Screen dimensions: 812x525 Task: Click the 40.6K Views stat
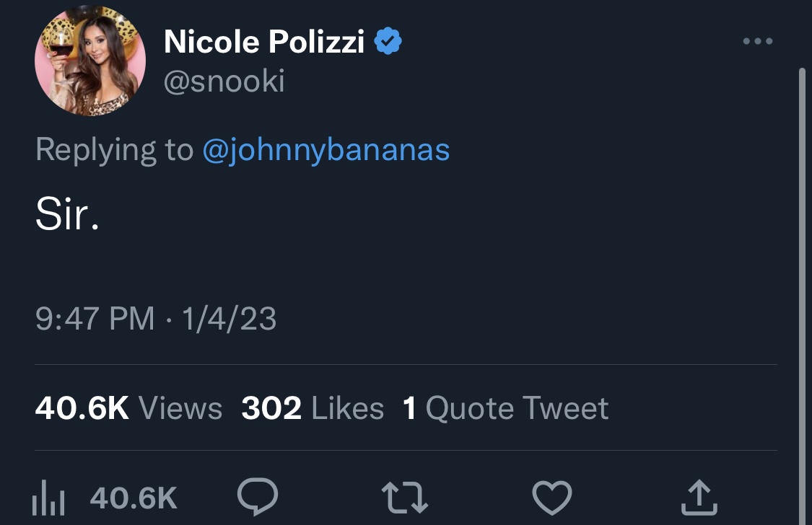(x=128, y=408)
